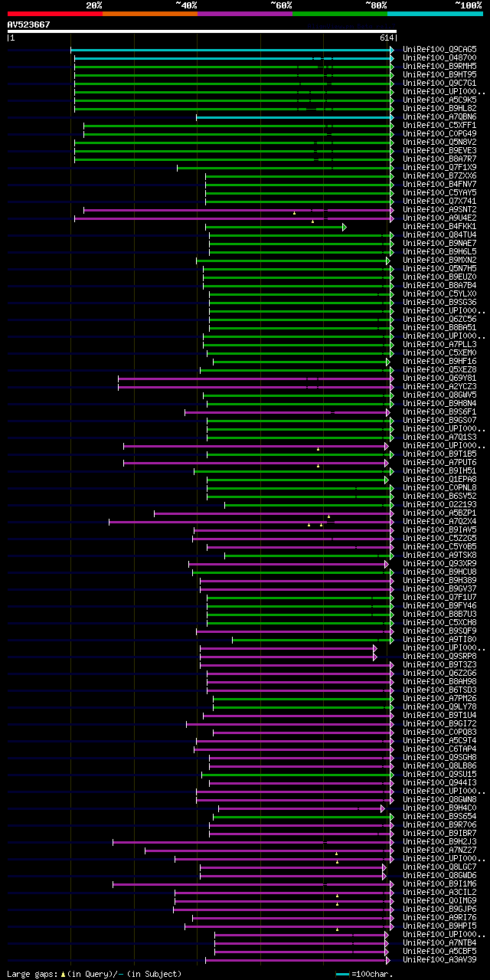Image resolution: width=490 pixels, height=980 pixels.
Task: Select label UniRef100_Q8LGC7
Action: pyautogui.click(x=439, y=867)
